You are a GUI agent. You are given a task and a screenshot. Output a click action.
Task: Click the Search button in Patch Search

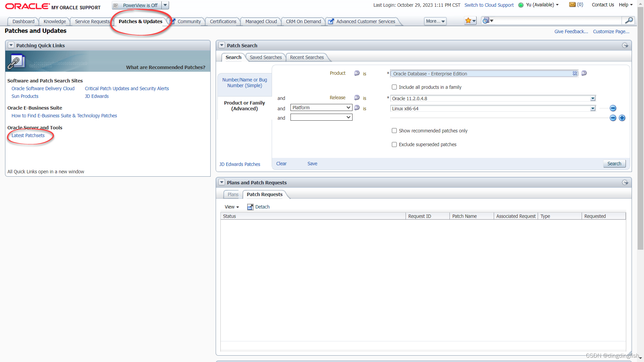pos(614,164)
